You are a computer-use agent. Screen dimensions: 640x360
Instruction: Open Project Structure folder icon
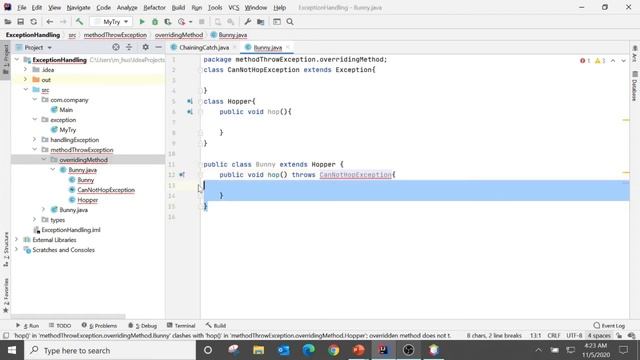260,22
